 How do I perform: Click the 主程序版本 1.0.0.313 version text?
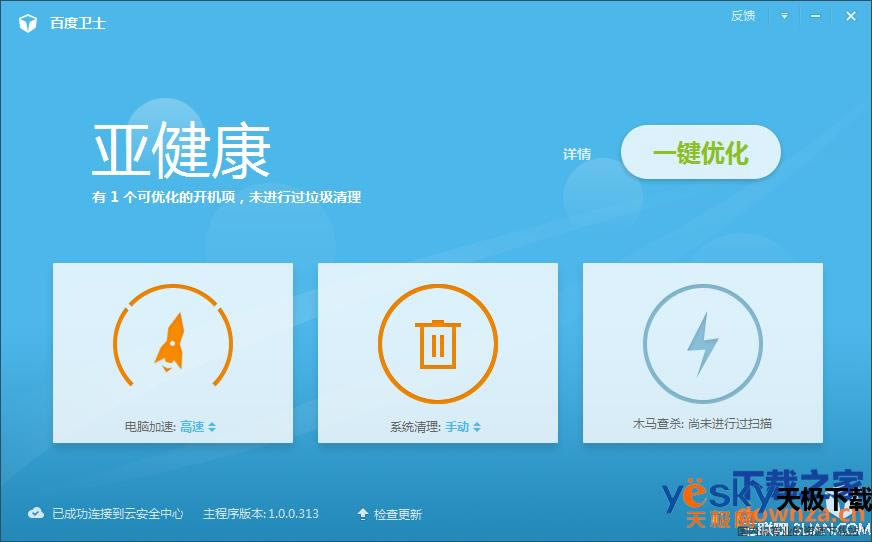pyautogui.click(x=260, y=514)
